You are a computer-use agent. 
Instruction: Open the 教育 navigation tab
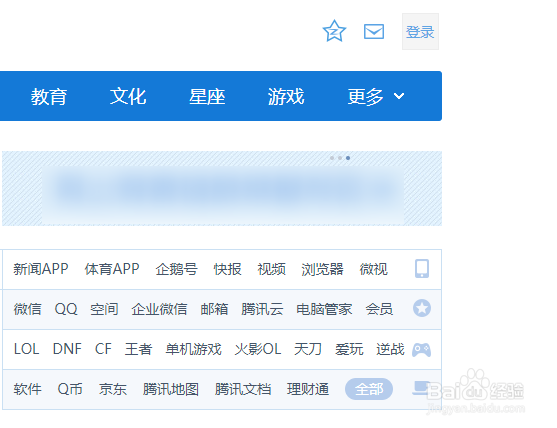point(49,96)
